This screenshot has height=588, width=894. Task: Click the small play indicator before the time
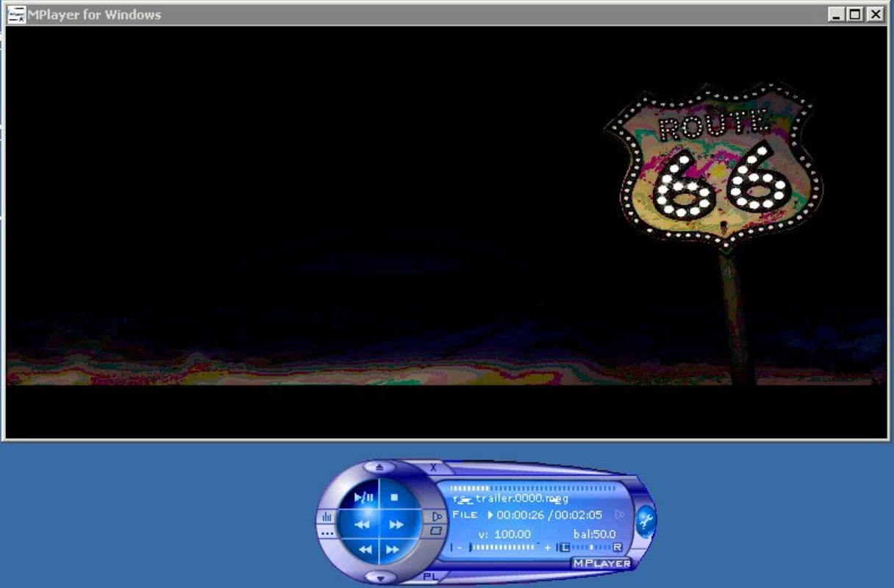(490, 515)
